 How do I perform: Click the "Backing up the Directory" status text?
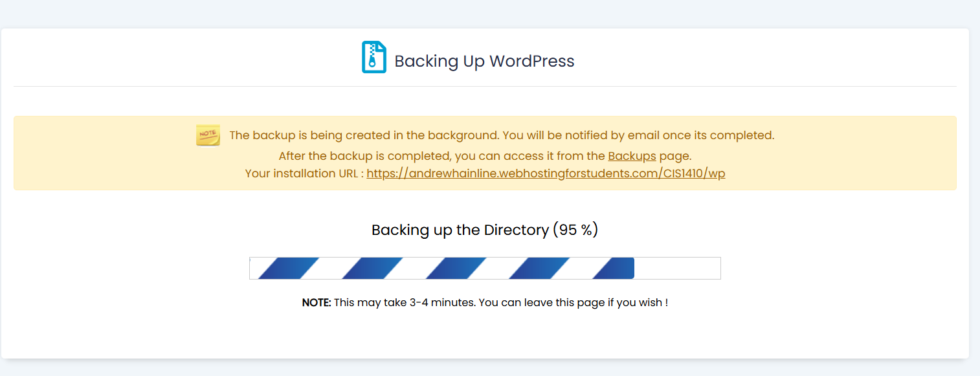(x=460, y=230)
